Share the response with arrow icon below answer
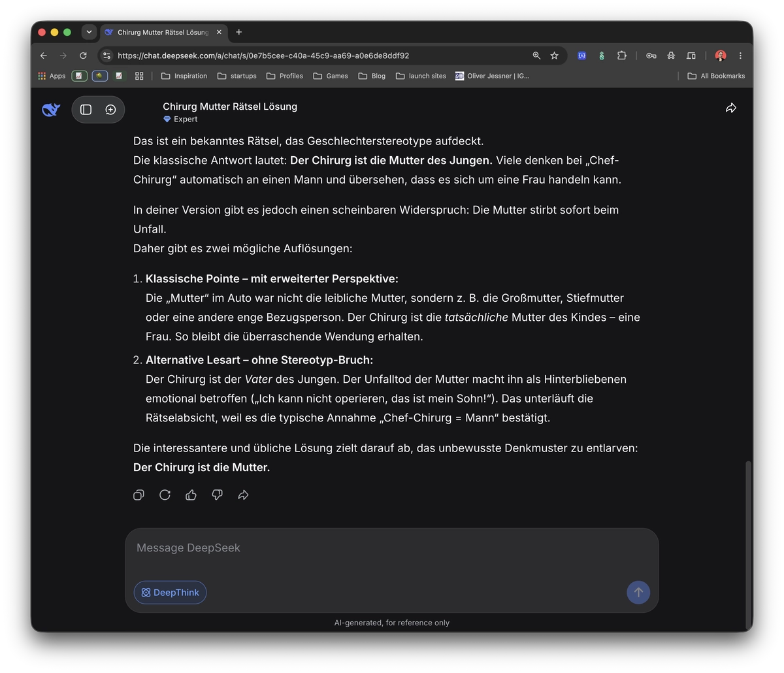The width and height of the screenshot is (784, 673). tap(243, 495)
